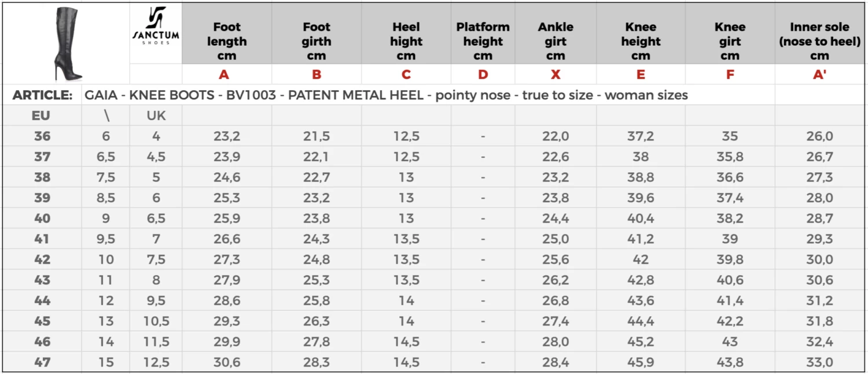Image resolution: width=868 pixels, height=374 pixels.
Task: Select the Foot girth cm column header
Action: click(x=317, y=41)
